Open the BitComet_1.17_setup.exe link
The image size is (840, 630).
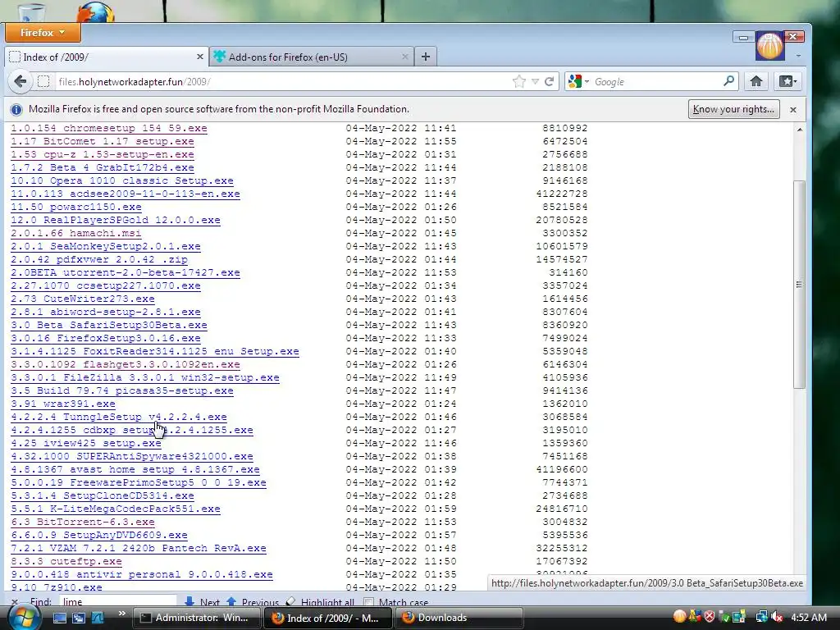(103, 141)
